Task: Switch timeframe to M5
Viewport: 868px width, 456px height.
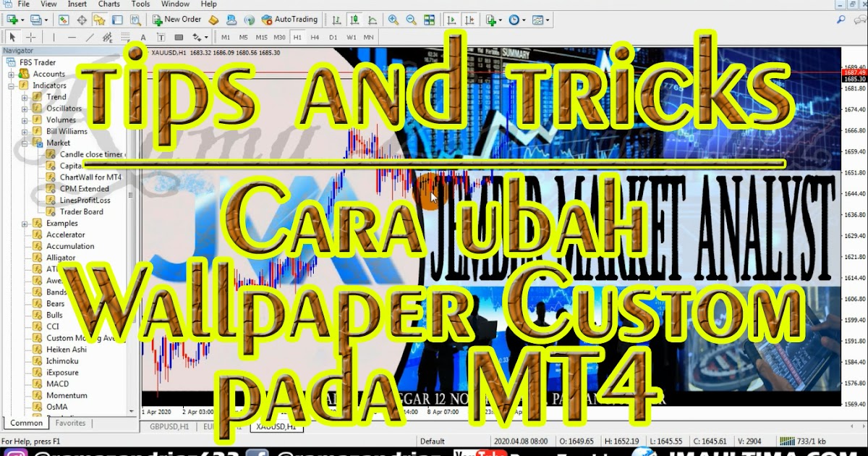Action: (244, 37)
